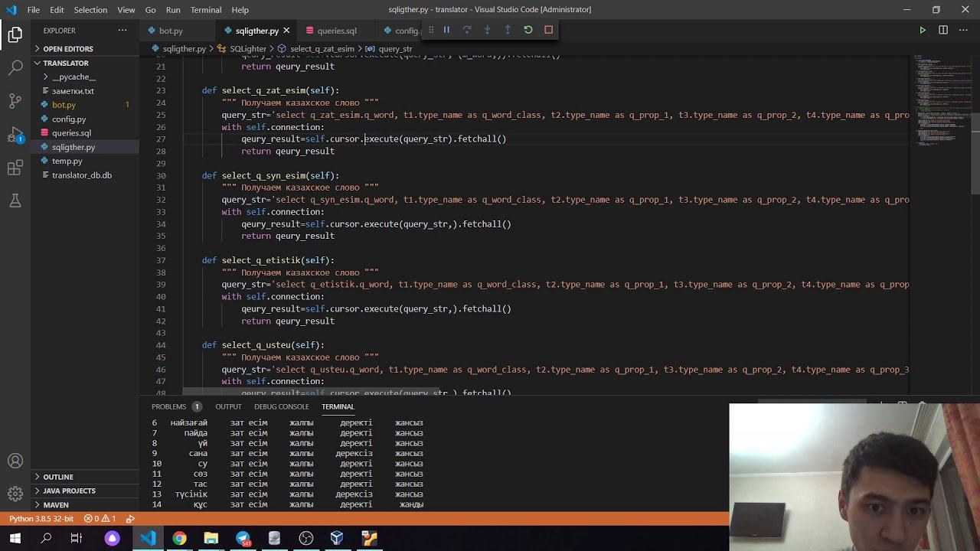The image size is (980, 551).
Task: Open the Explorer view in activity bar
Action: click(x=15, y=34)
